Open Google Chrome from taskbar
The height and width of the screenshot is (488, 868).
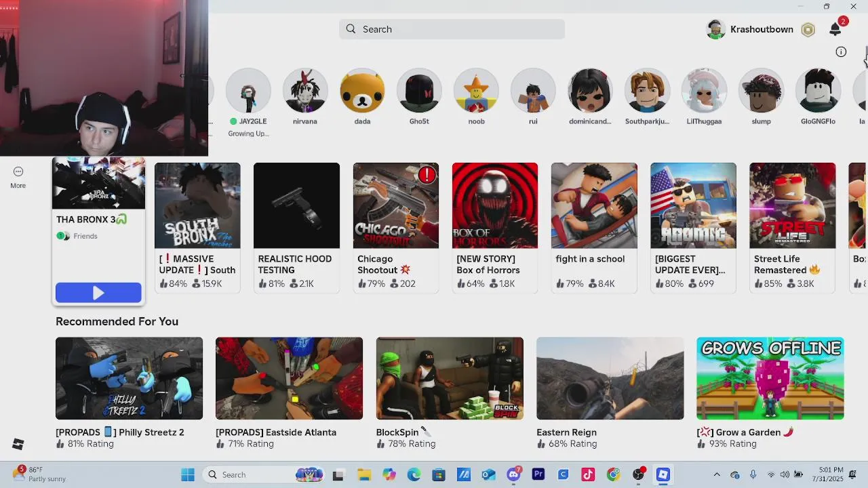pos(613,474)
